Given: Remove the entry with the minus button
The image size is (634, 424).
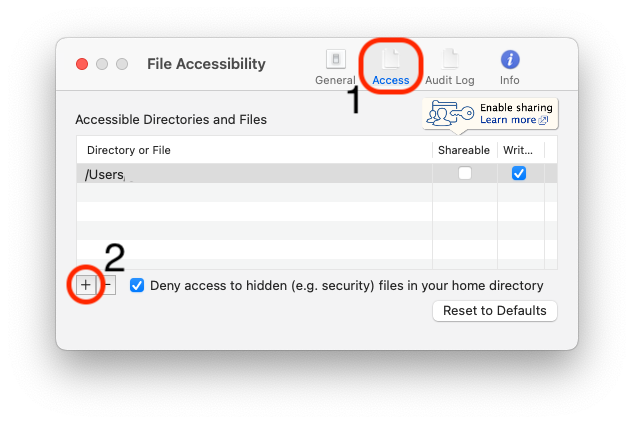Looking at the screenshot, I should coord(109,285).
